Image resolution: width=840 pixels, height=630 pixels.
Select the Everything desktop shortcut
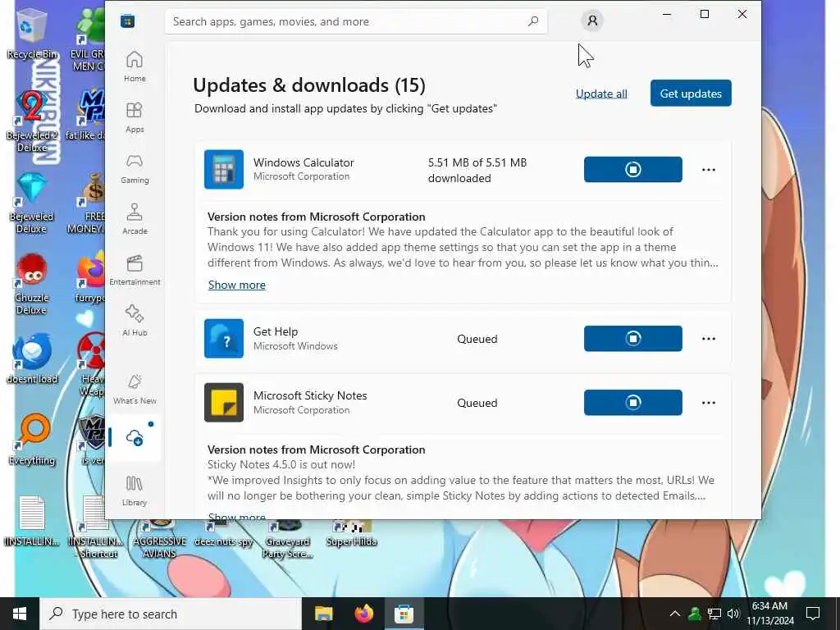[x=32, y=441]
